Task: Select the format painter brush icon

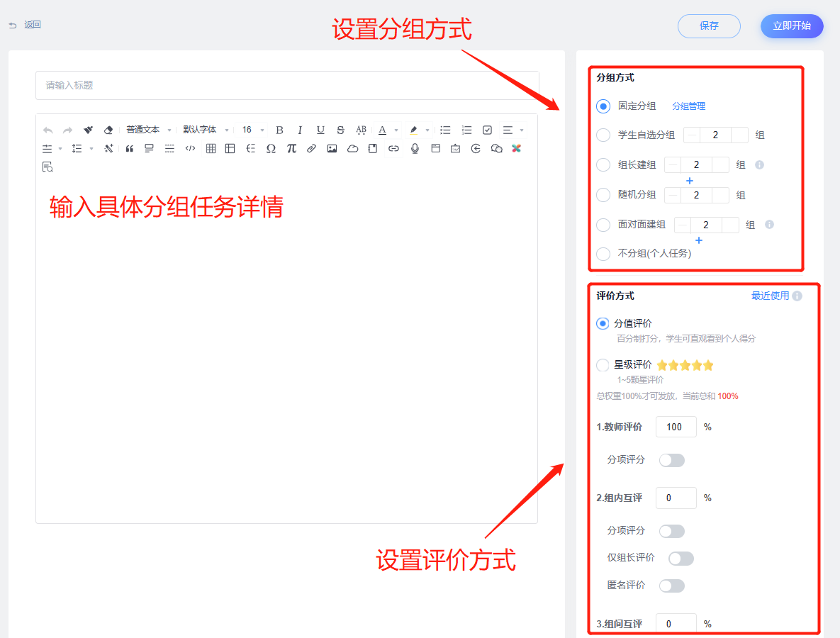Action: pyautogui.click(x=89, y=130)
